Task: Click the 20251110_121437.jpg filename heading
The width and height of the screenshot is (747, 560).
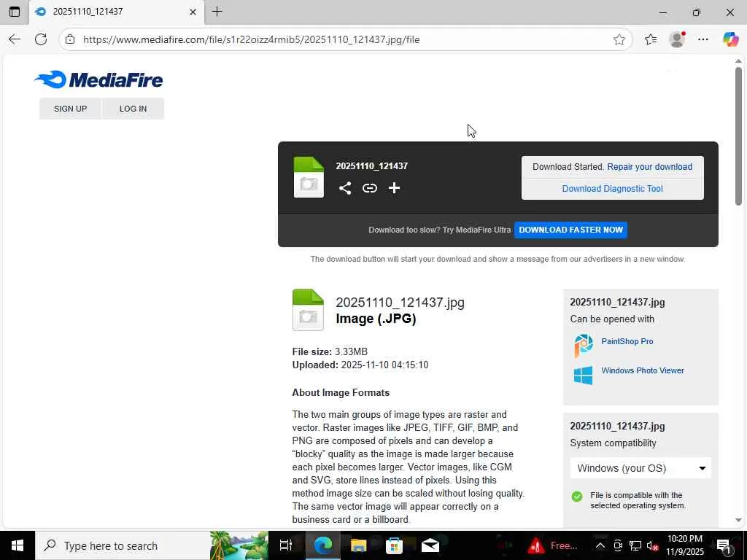Action: pos(400,303)
